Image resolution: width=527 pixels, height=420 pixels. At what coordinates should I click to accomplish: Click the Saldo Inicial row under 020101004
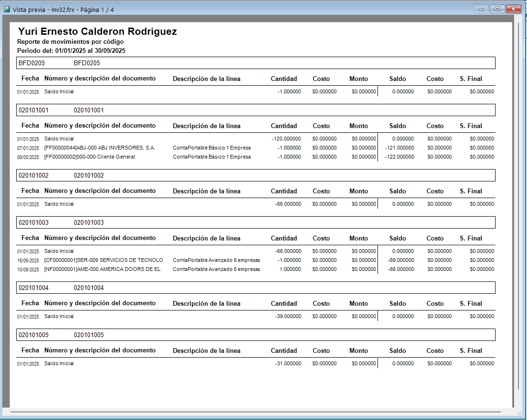coord(256,317)
